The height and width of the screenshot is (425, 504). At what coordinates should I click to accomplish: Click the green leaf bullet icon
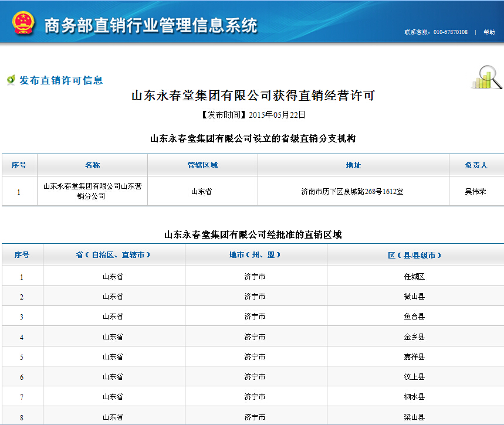pyautogui.click(x=11, y=80)
